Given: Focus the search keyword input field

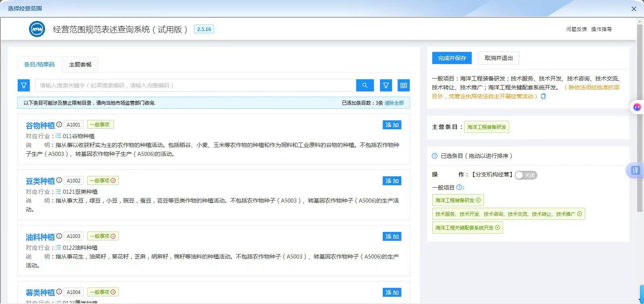Looking at the screenshot, I should tap(196, 85).
